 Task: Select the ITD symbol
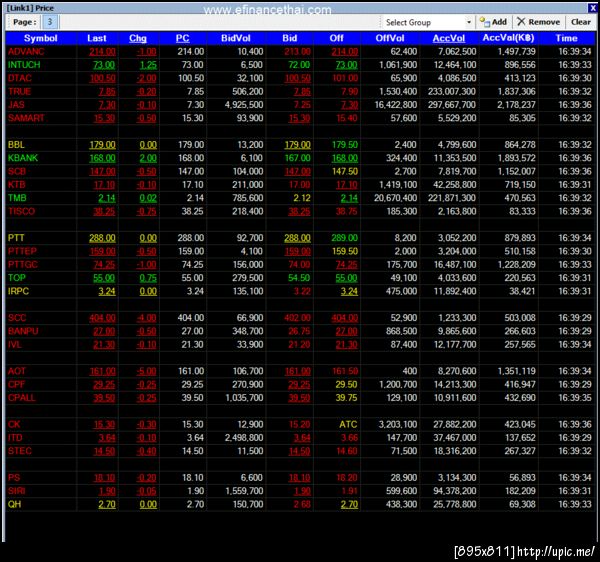[15, 438]
